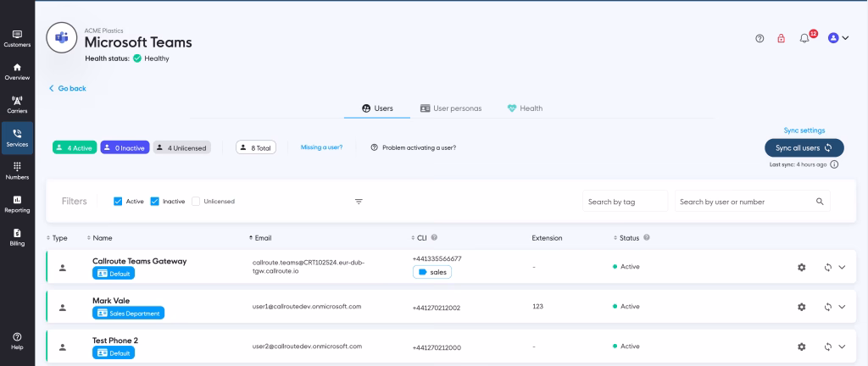868x366 pixels.
Task: Open the Numbers dial pad icon
Action: (x=17, y=167)
